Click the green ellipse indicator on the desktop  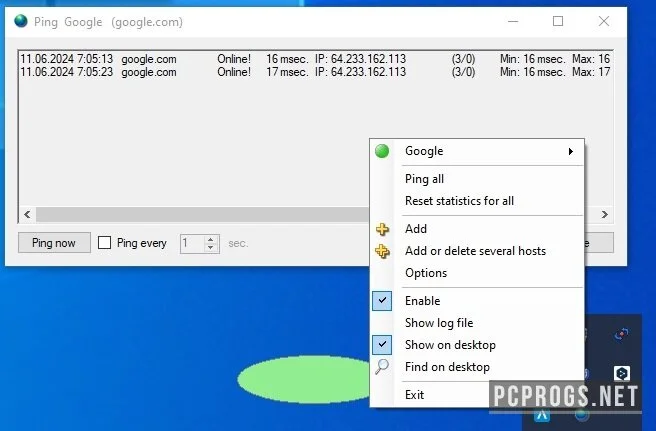pyautogui.click(x=304, y=380)
